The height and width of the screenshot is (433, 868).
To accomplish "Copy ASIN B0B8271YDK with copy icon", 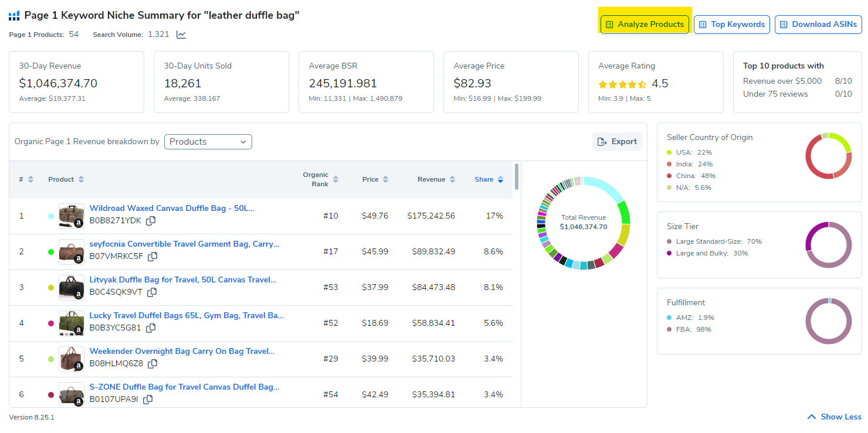I will 151,221.
